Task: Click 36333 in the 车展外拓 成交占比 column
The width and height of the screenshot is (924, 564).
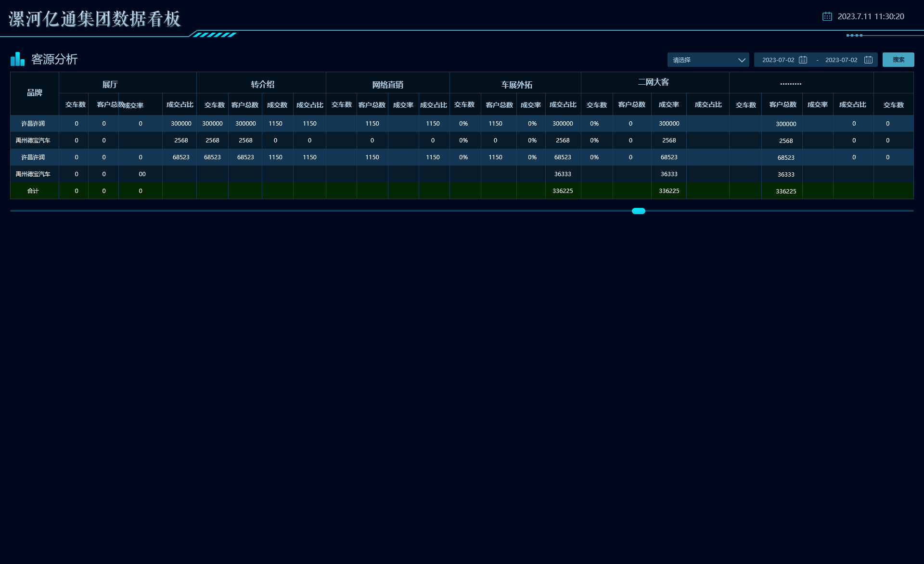Action: (x=563, y=174)
